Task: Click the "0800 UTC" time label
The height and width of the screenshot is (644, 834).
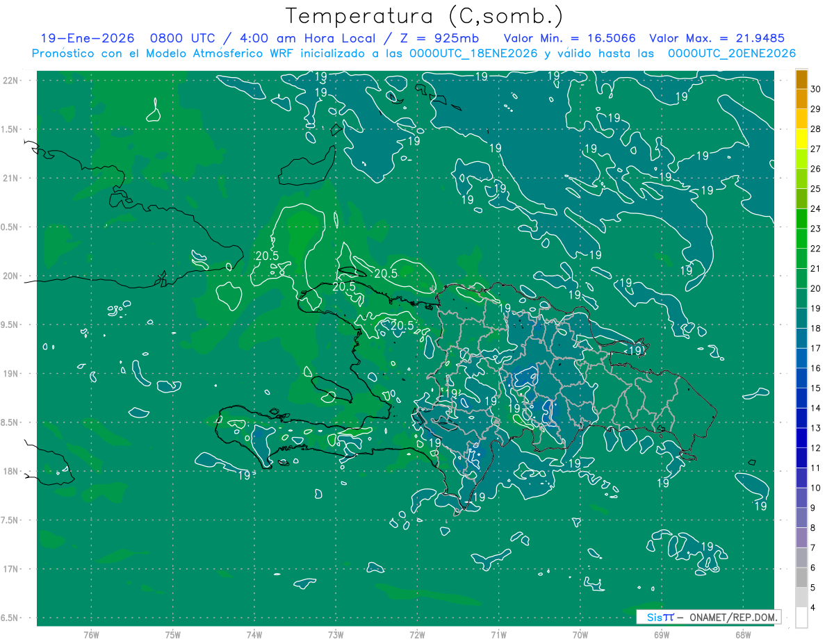Action: (183, 38)
